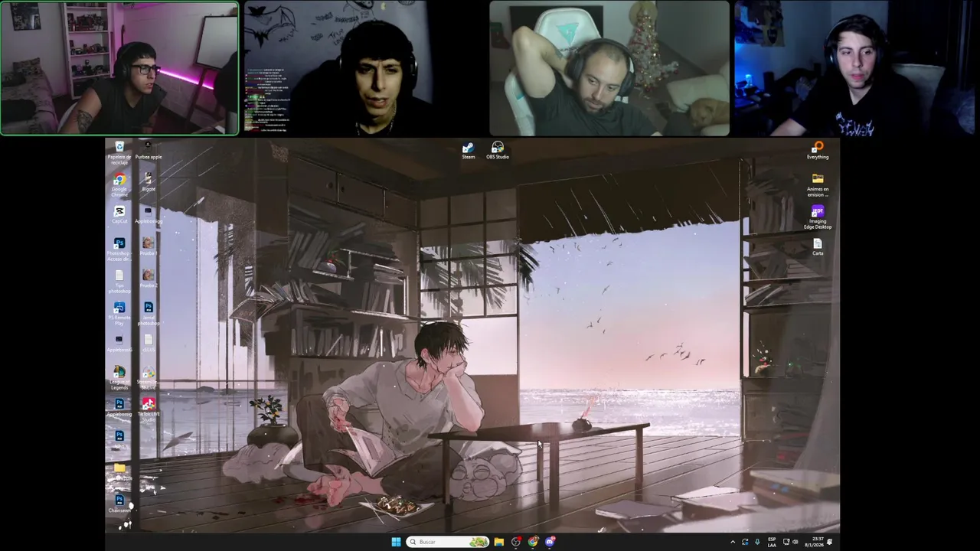
Task: Open the Windows Start menu
Action: coord(396,542)
